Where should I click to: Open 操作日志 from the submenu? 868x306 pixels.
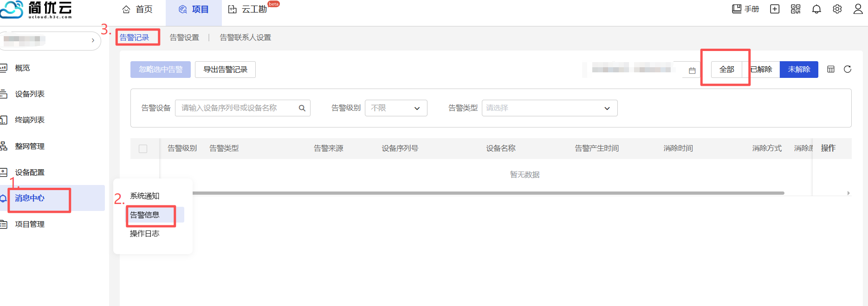[x=145, y=234]
